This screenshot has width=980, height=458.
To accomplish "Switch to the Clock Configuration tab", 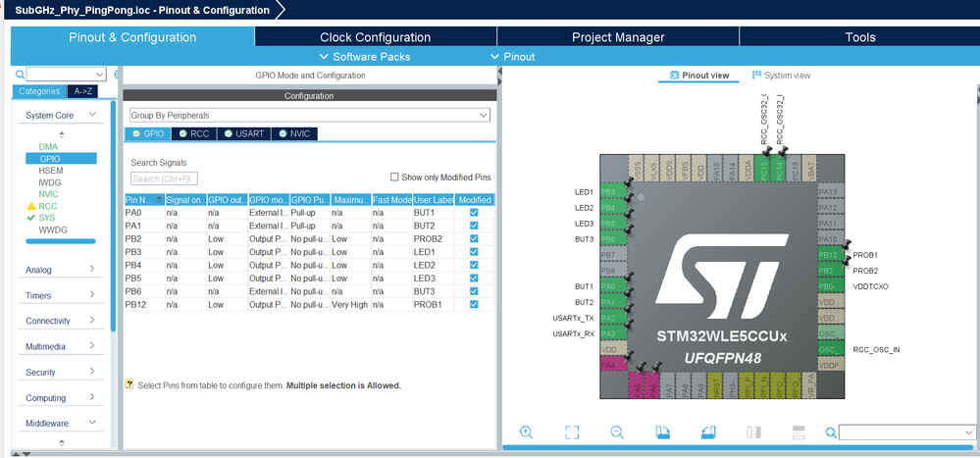I will 375,37.
